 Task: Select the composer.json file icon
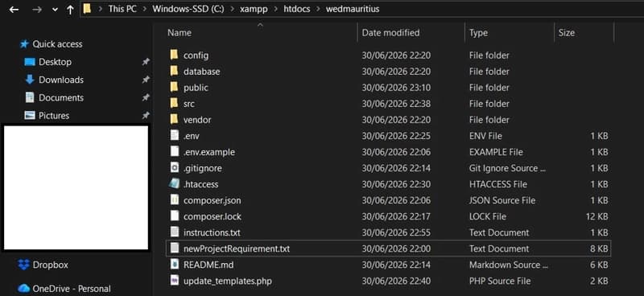175,199
